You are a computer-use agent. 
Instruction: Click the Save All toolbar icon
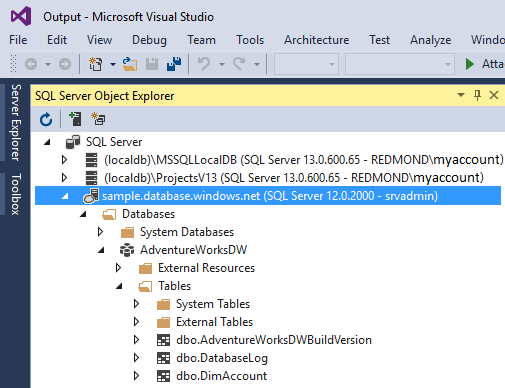click(174, 64)
